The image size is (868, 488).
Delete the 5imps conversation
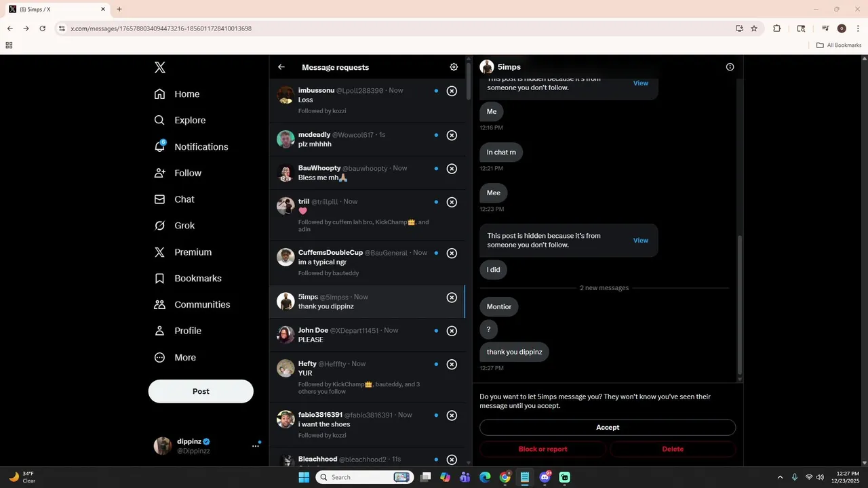pos(673,449)
